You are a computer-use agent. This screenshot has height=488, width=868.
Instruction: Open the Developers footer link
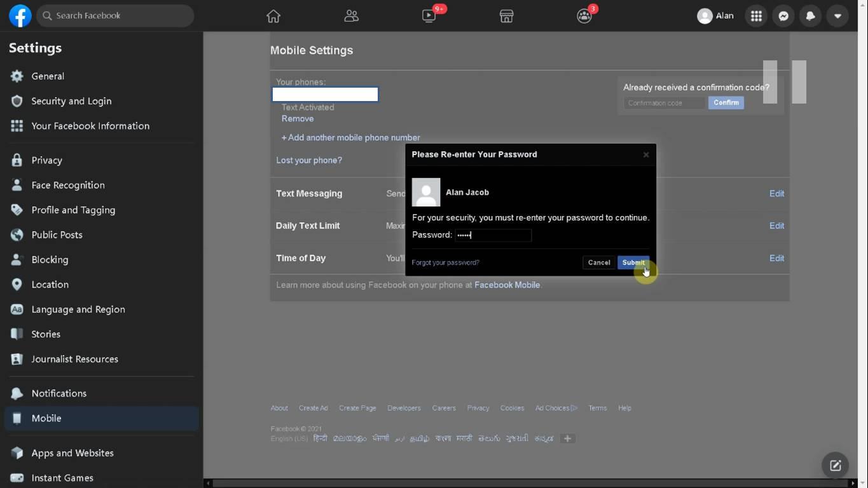(404, 408)
